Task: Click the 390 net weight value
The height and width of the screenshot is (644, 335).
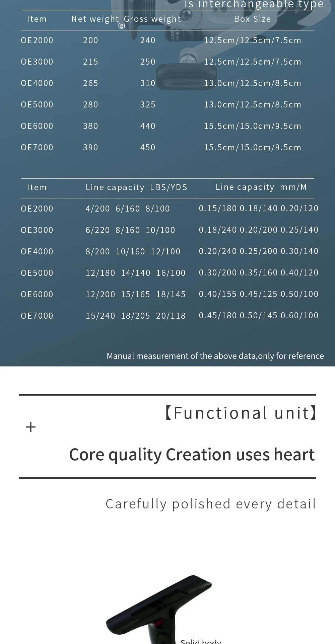Action: tap(90, 148)
